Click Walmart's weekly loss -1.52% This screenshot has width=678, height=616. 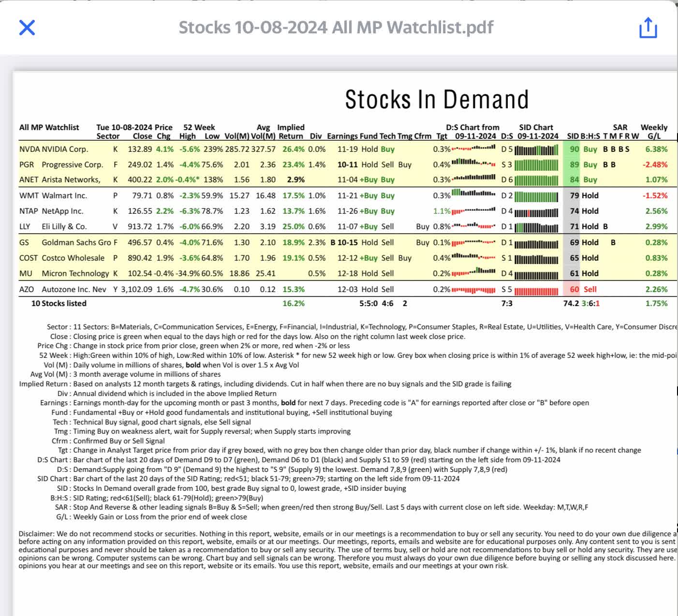point(655,195)
